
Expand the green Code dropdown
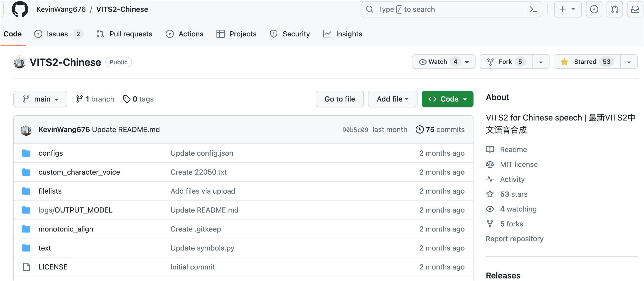[447, 99]
